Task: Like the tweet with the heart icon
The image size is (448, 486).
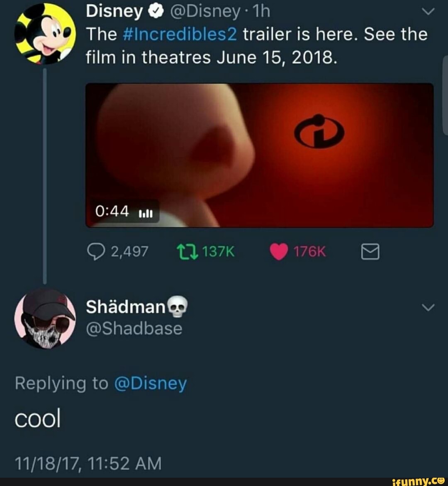Action: tap(278, 252)
